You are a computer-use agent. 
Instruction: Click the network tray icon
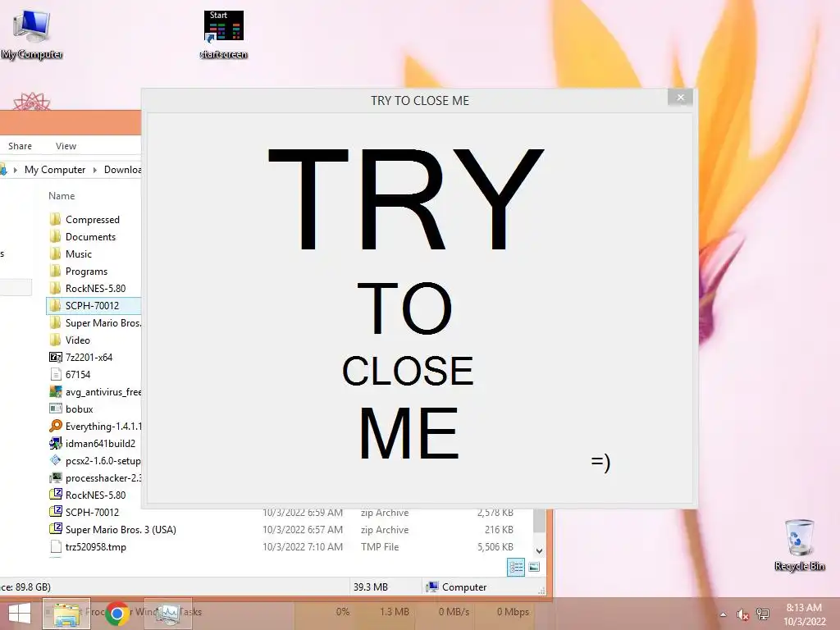(x=762, y=614)
